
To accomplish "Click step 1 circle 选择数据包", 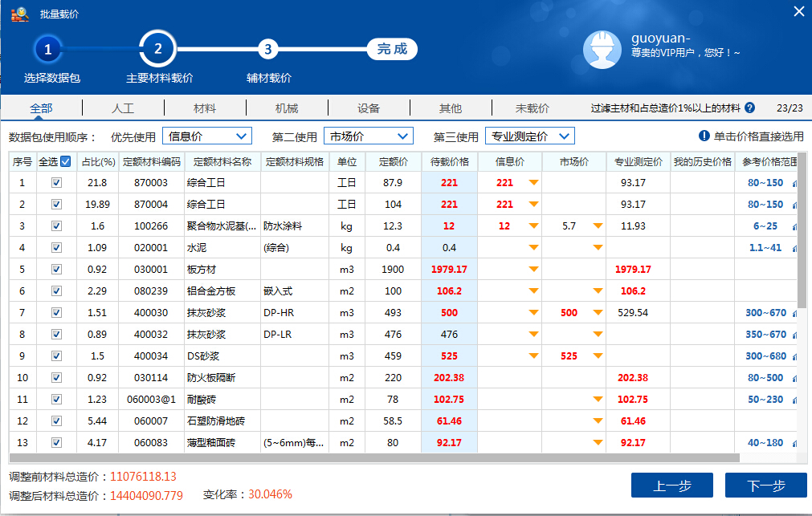I will [47, 50].
